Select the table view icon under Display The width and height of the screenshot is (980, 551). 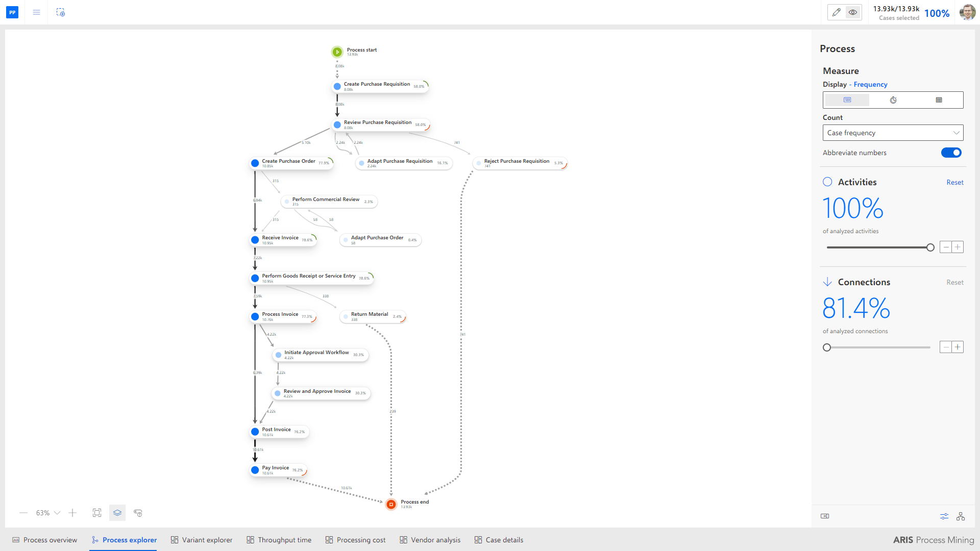tap(939, 100)
